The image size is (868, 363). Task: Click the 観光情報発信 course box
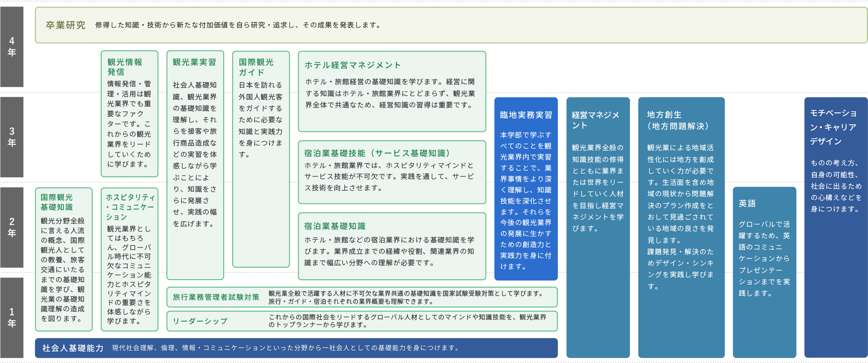point(129,113)
